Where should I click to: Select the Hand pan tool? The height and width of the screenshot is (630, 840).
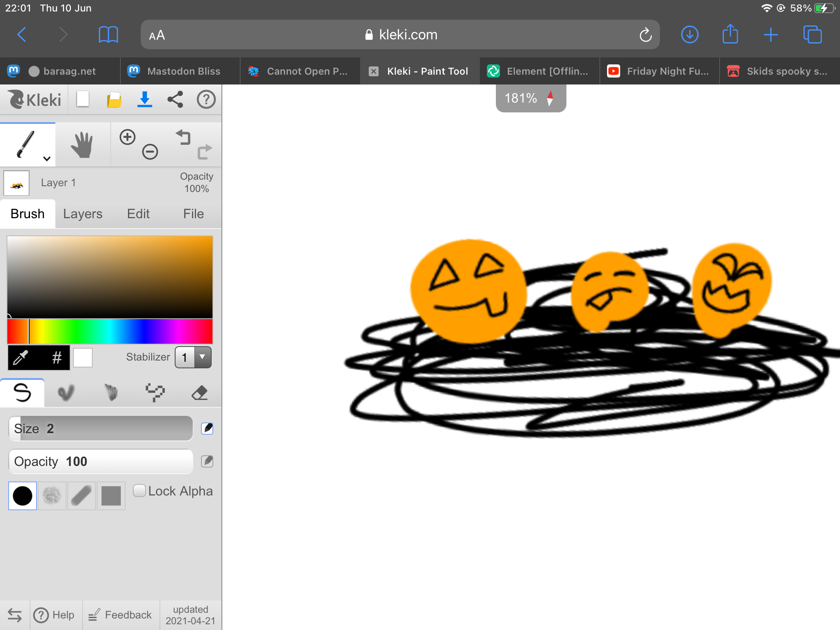pyautogui.click(x=82, y=144)
